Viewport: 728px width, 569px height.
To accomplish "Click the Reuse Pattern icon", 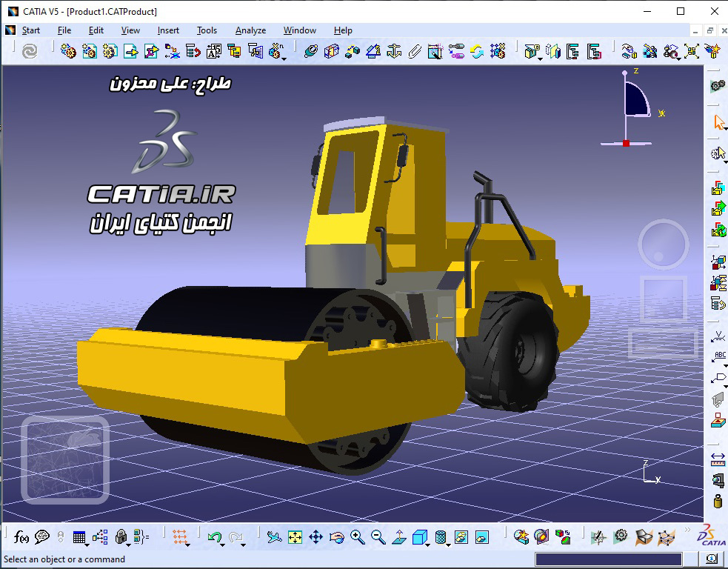I will pos(498,51).
